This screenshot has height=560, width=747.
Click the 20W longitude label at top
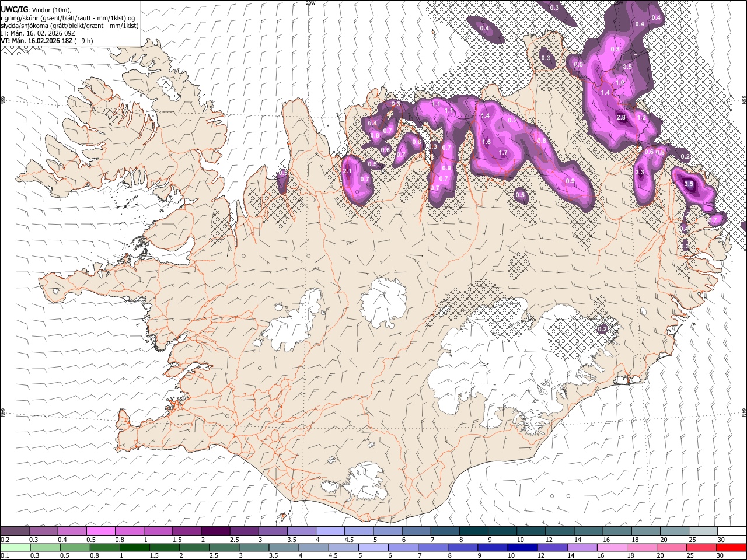(x=310, y=3)
